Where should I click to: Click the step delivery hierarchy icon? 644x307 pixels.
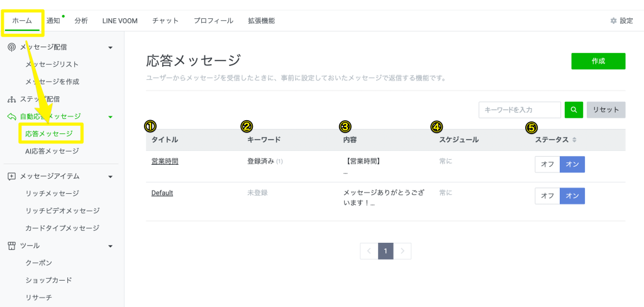pos(11,99)
